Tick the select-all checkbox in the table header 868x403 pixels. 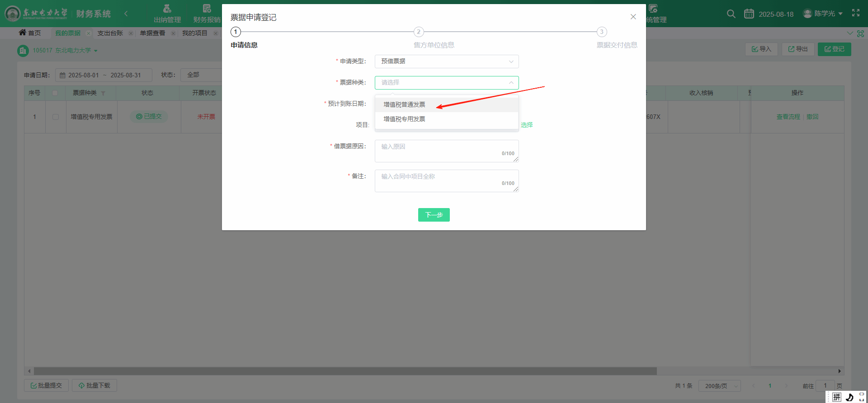(55, 93)
